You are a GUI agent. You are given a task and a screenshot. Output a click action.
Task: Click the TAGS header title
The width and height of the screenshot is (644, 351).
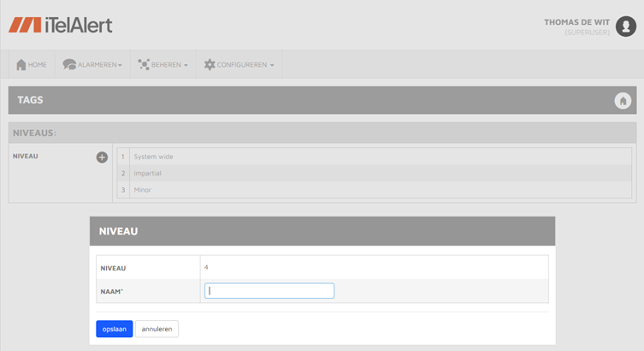click(30, 100)
